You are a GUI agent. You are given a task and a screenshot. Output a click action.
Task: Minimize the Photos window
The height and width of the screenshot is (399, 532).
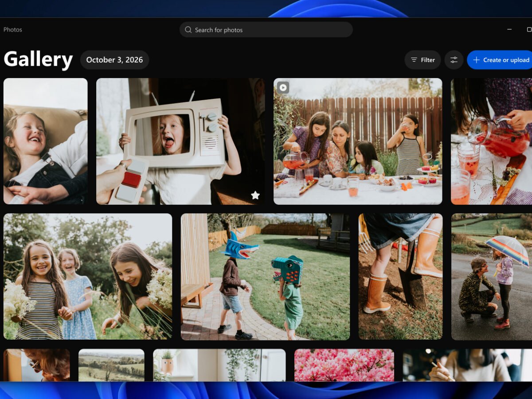click(x=509, y=30)
